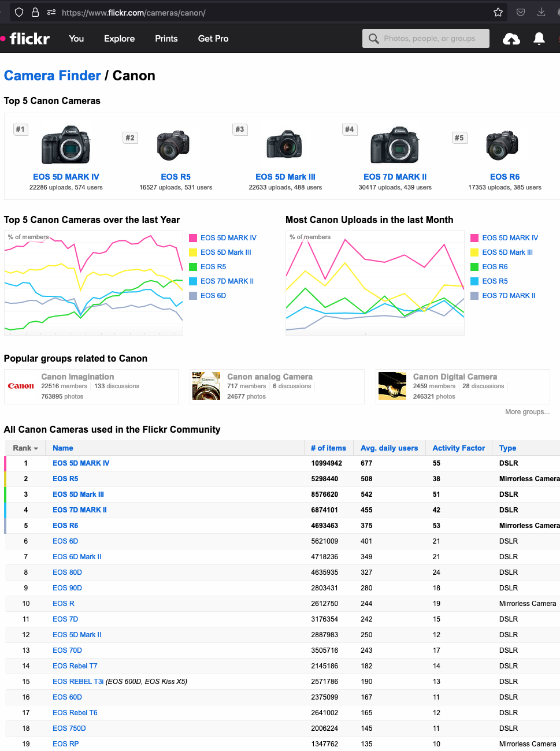Sort by # of items column
This screenshot has width=560, height=751.
(x=328, y=448)
